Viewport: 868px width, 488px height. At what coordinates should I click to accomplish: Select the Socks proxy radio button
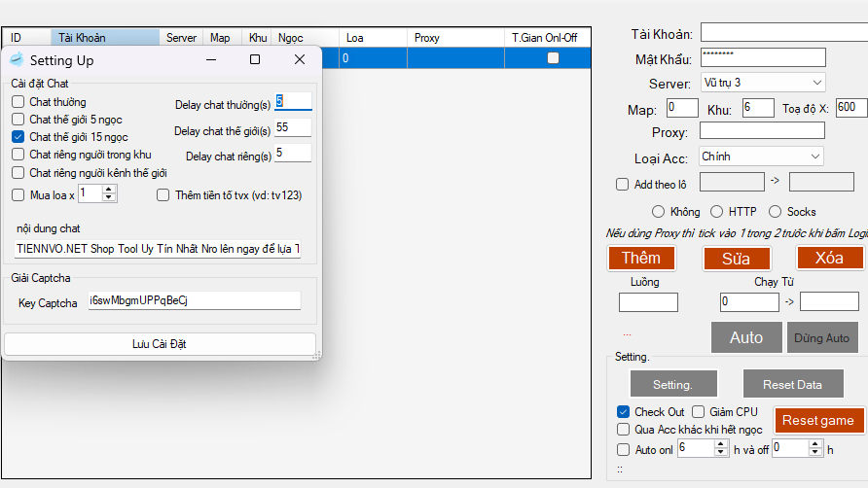pos(776,212)
